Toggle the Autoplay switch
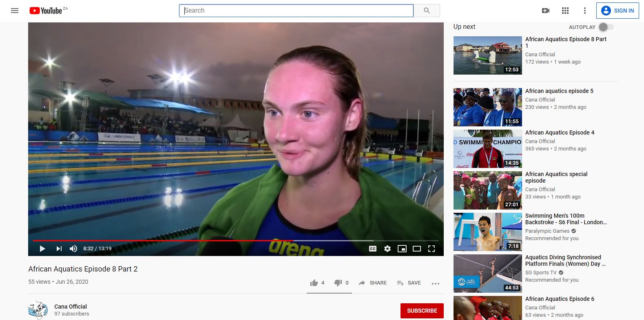Screen dimensions: 644x320 click(606, 27)
